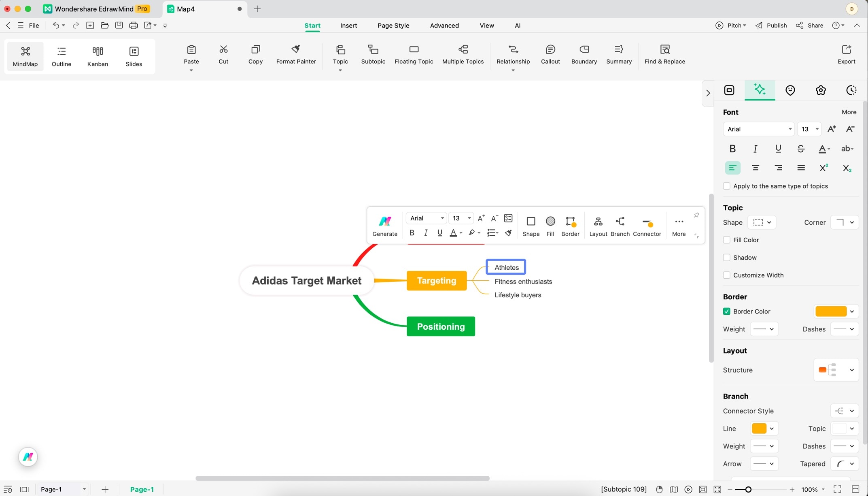
Task: Open the Page Style tab
Action: click(393, 26)
